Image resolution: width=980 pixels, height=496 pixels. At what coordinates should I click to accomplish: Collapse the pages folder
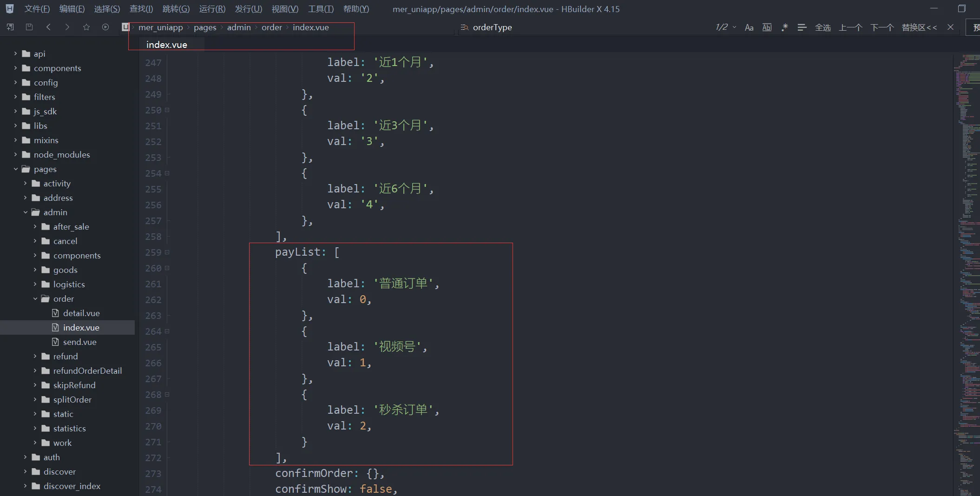15,169
